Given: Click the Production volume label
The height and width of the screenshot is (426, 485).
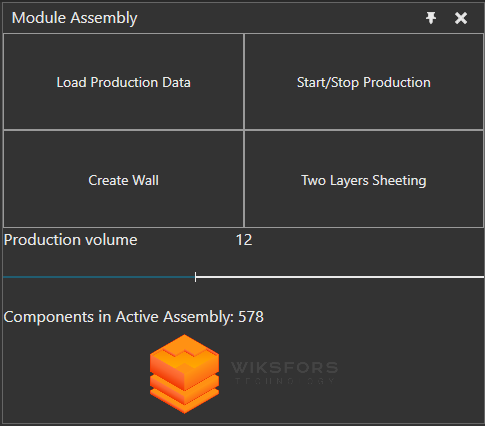Looking at the screenshot, I should pos(70,240).
